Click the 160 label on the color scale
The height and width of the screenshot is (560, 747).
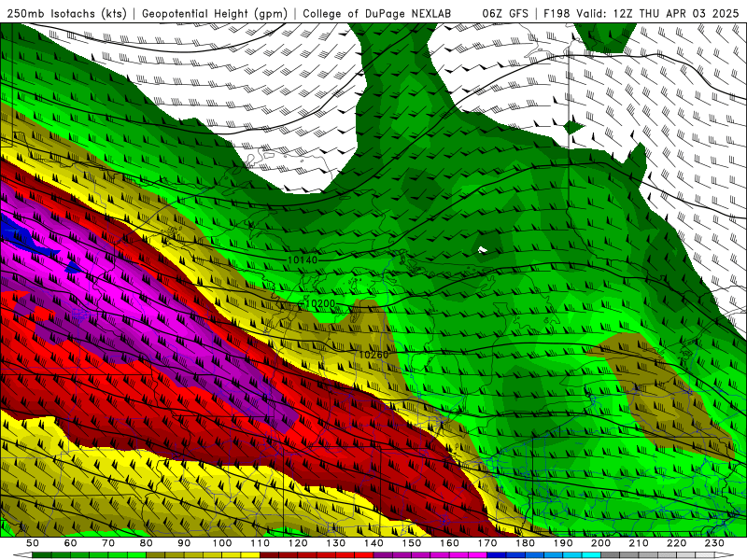click(x=449, y=543)
